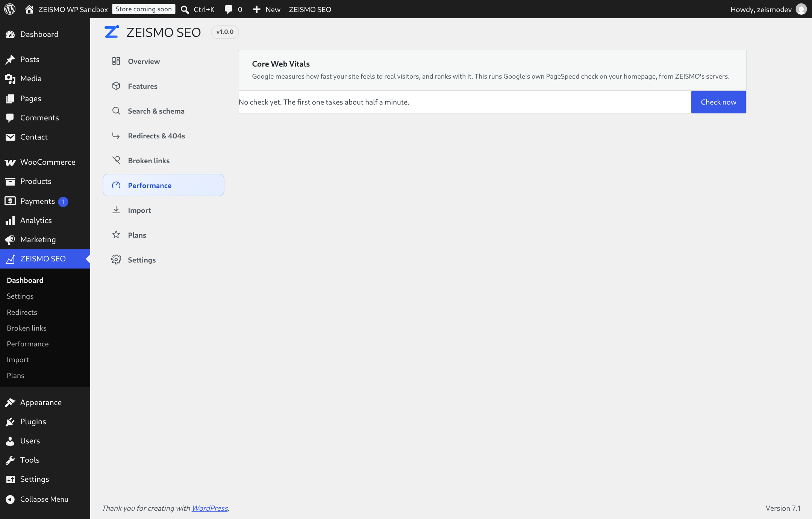Open WordPress Settings in sidebar
Viewport: 812px width, 519px height.
coord(45,479)
